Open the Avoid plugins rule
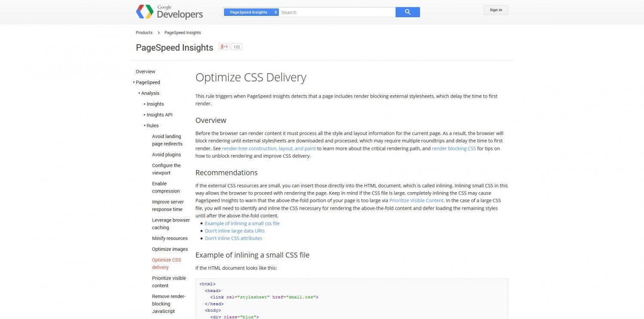Screen dimensions: 644x319 click(167, 155)
